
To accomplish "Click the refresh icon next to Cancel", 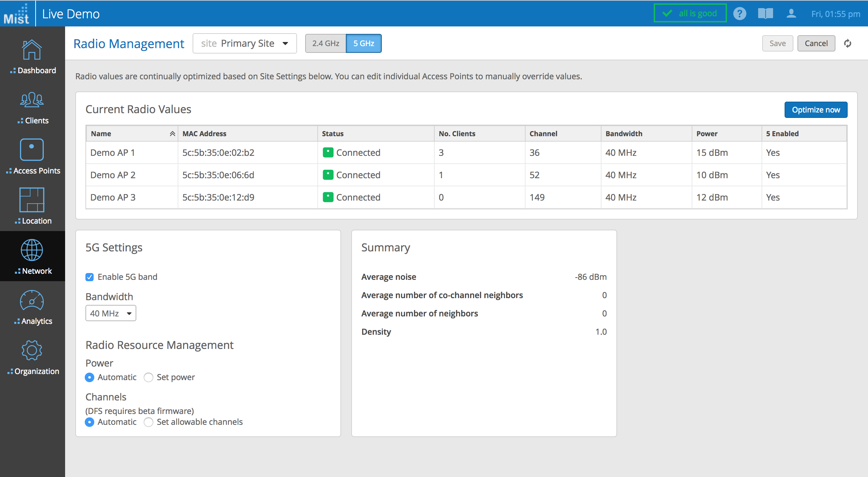I will click(848, 43).
